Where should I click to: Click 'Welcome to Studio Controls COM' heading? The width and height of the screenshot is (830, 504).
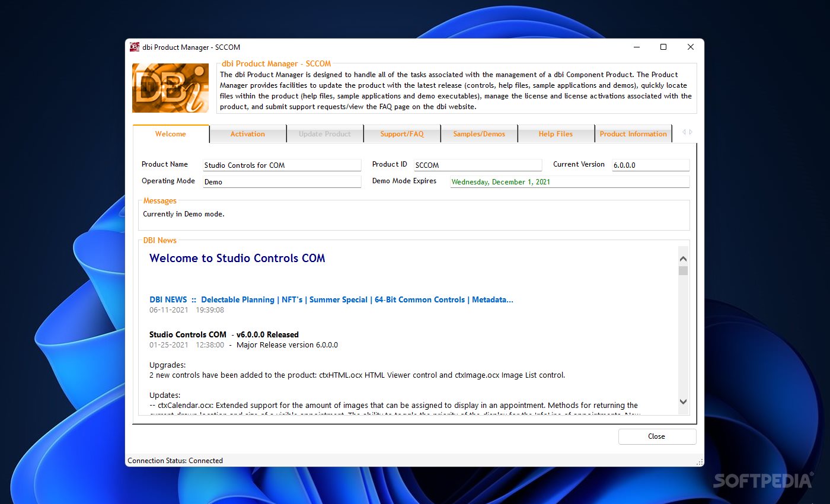[x=237, y=258]
